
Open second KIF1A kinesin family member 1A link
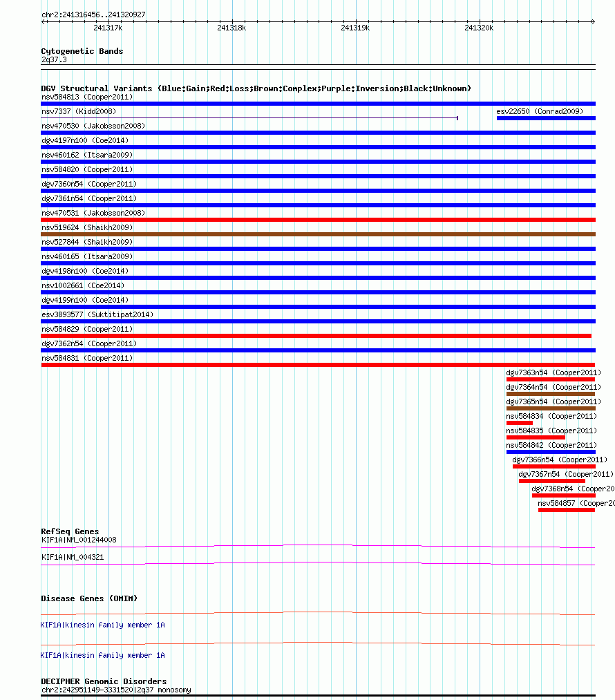(x=103, y=655)
